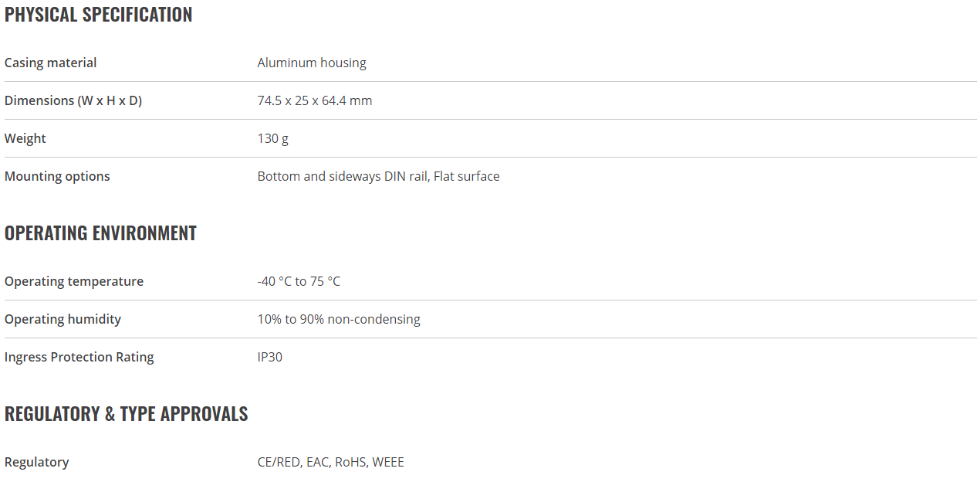980x482 pixels.
Task: Select the Ingress Protection Rating label
Action: pyautogui.click(x=79, y=357)
